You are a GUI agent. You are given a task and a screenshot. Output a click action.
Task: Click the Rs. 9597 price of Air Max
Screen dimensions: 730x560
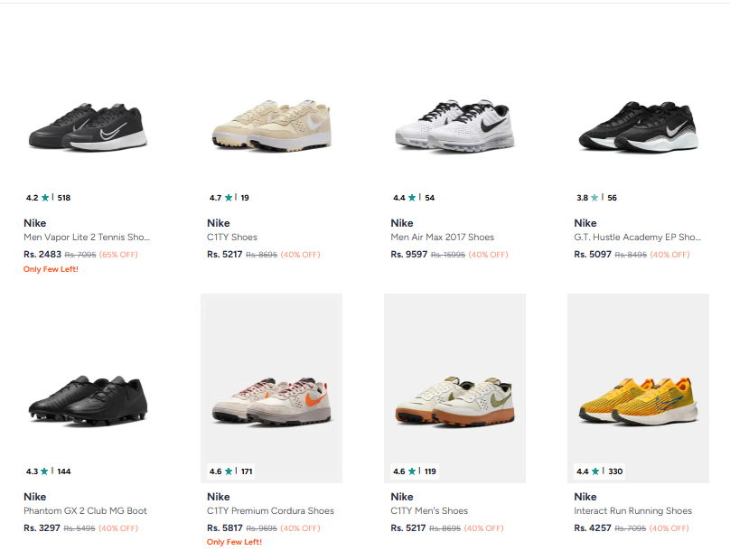click(x=409, y=255)
